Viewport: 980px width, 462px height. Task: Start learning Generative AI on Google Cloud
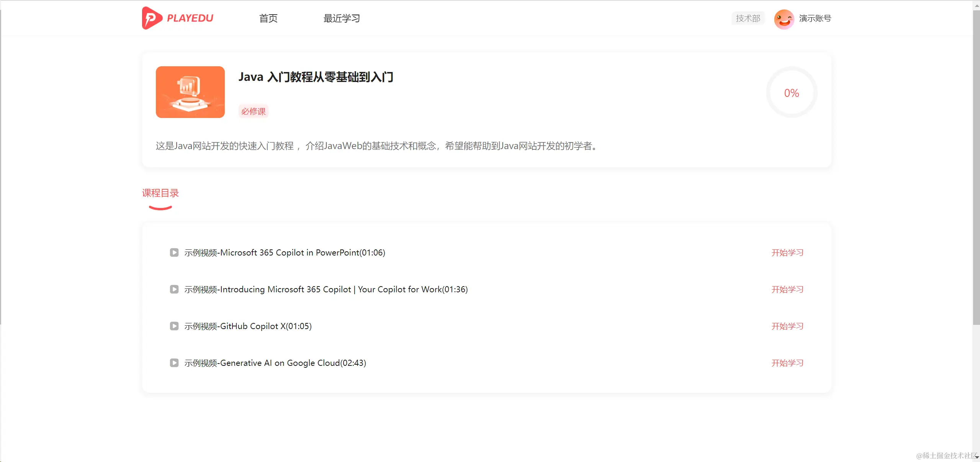click(787, 363)
